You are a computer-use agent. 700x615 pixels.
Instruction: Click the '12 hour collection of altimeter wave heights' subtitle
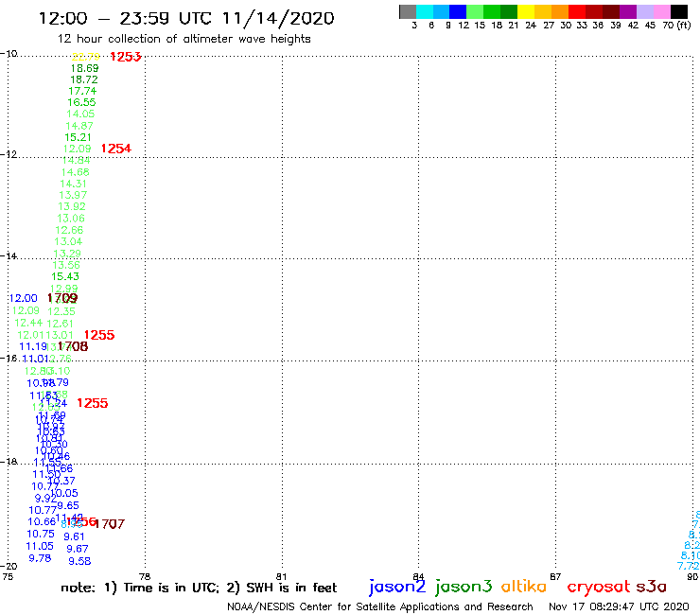click(x=184, y=39)
